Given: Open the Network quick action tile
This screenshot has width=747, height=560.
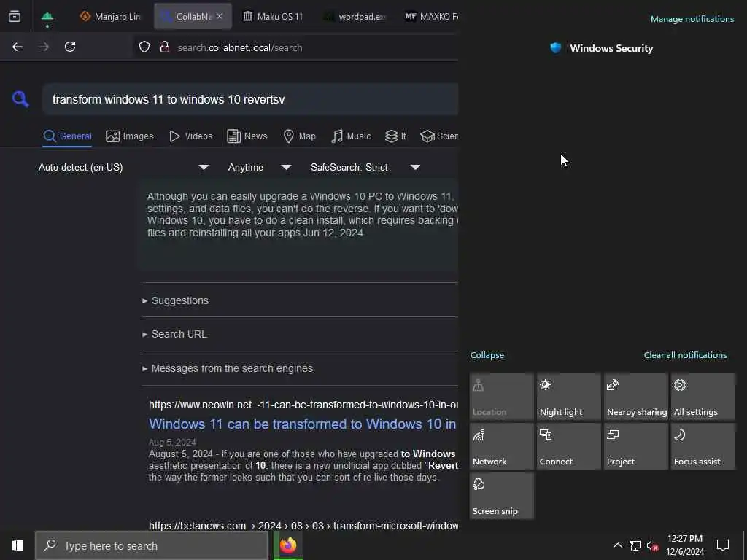Looking at the screenshot, I should point(502,446).
